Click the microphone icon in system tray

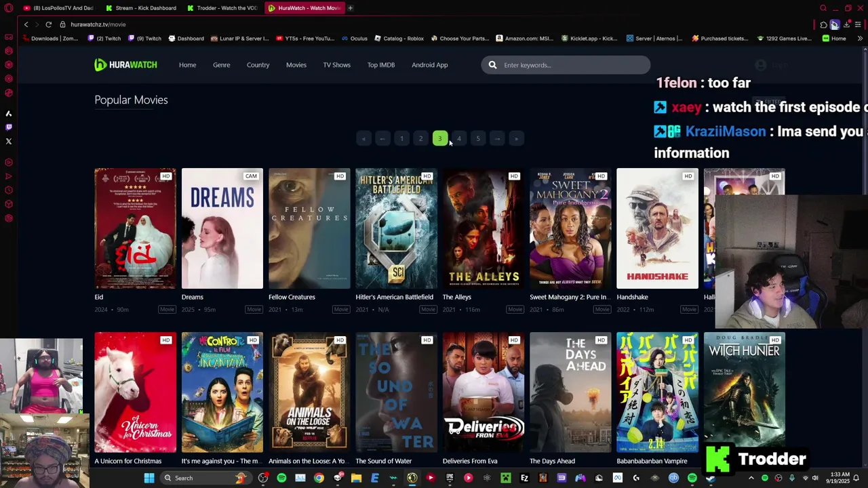[x=791, y=478]
